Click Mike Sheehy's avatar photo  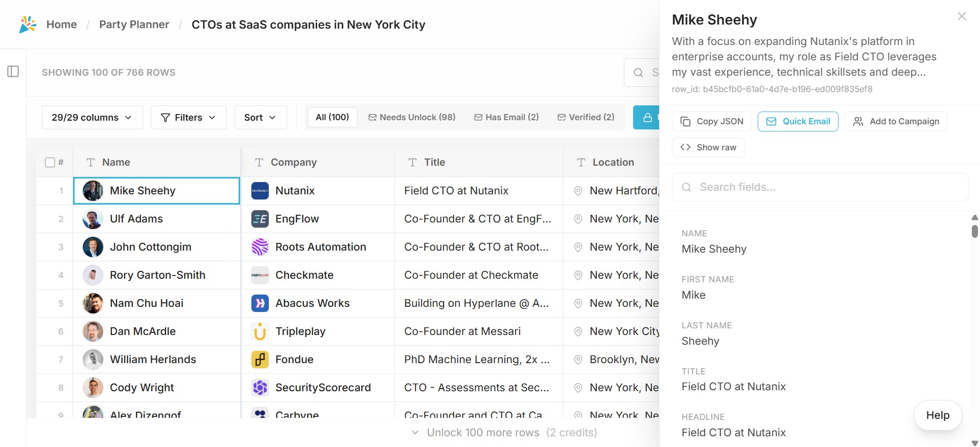click(x=93, y=191)
